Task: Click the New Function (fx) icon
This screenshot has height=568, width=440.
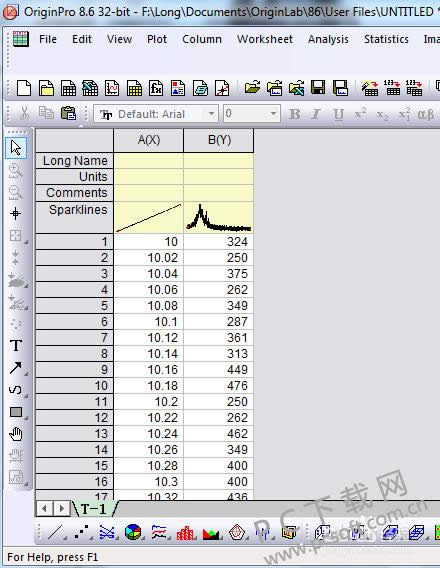Action: pos(156,88)
